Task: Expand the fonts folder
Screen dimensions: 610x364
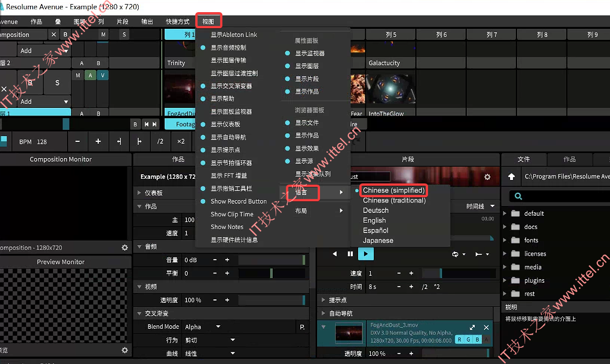Action: pyautogui.click(x=504, y=240)
